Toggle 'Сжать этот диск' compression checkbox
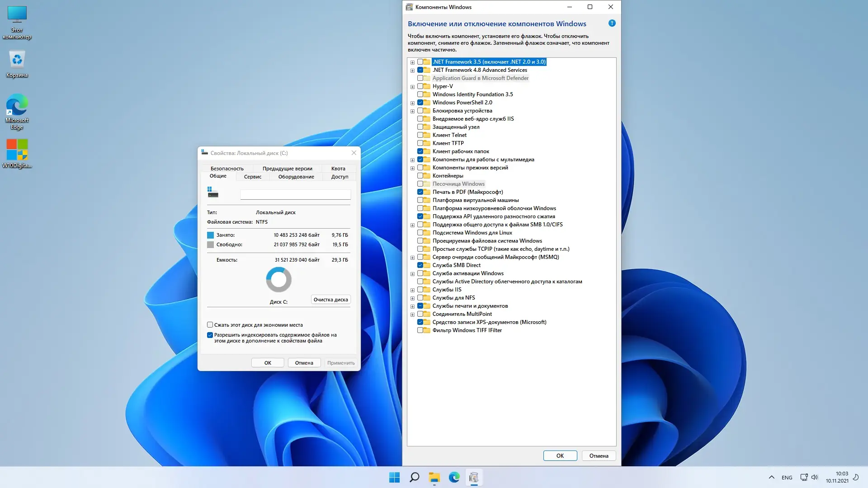The image size is (868, 488). point(210,325)
